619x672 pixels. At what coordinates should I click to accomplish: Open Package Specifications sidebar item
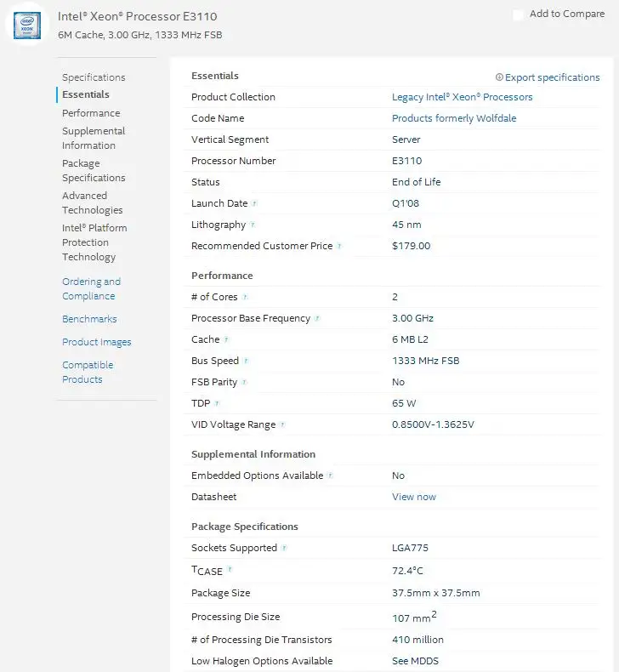point(94,170)
